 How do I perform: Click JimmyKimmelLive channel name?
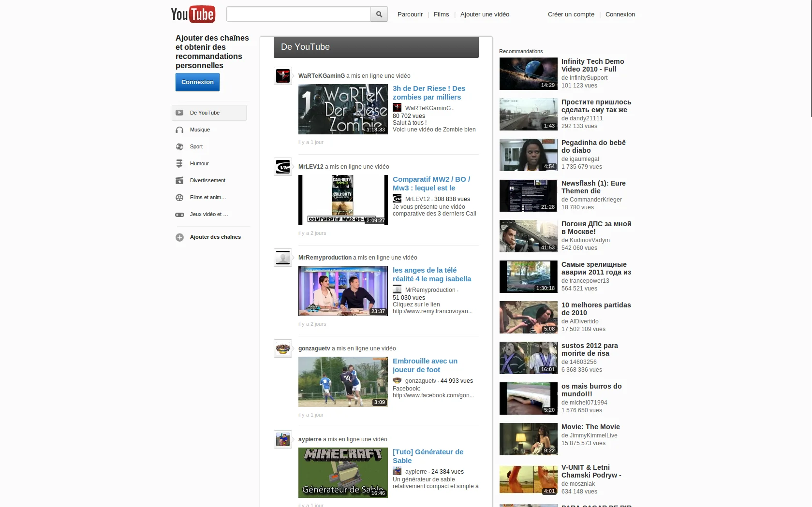(x=593, y=435)
